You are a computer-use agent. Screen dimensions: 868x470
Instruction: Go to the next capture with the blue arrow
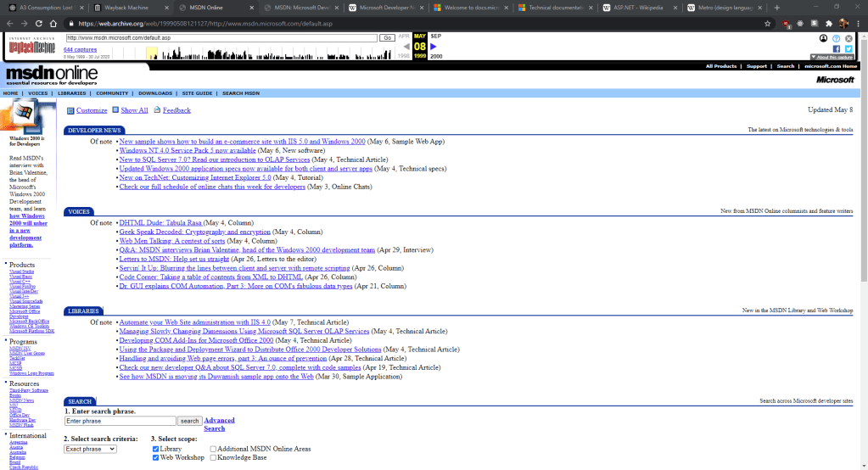[434, 47]
